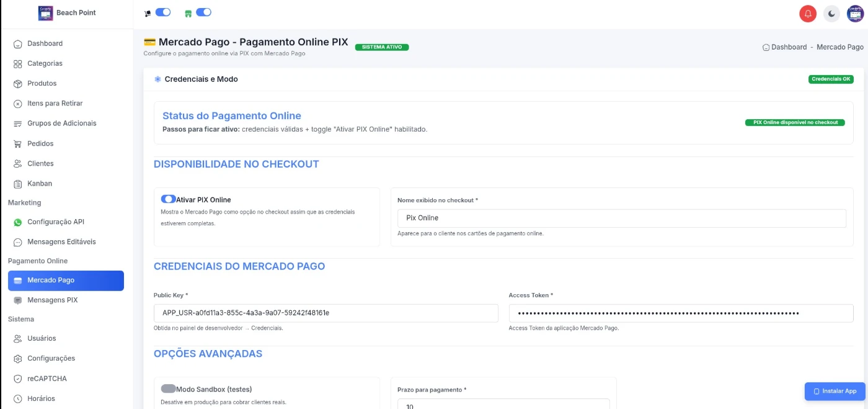Switch to dark mode with moon icon
Viewport: 868px width, 409px height.
(x=831, y=13)
